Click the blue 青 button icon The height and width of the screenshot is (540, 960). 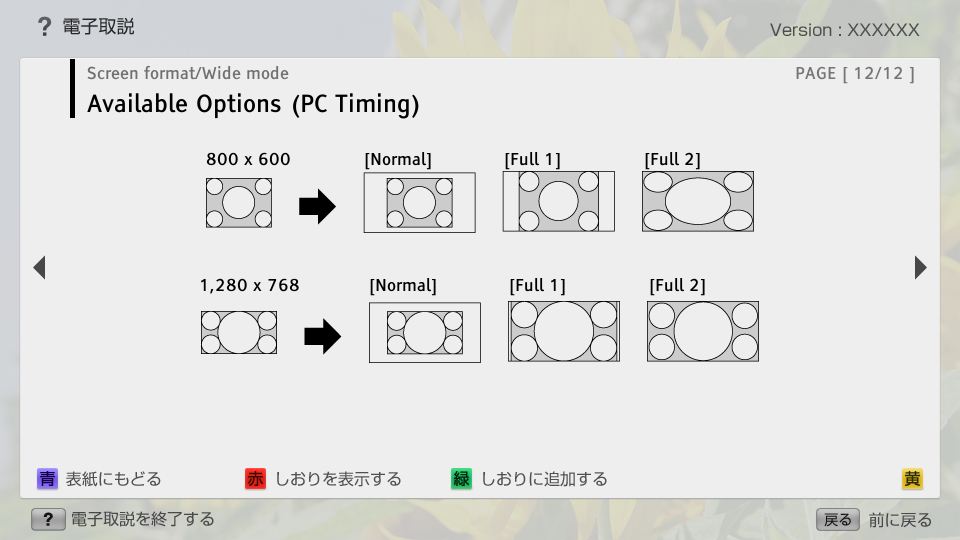click(47, 479)
